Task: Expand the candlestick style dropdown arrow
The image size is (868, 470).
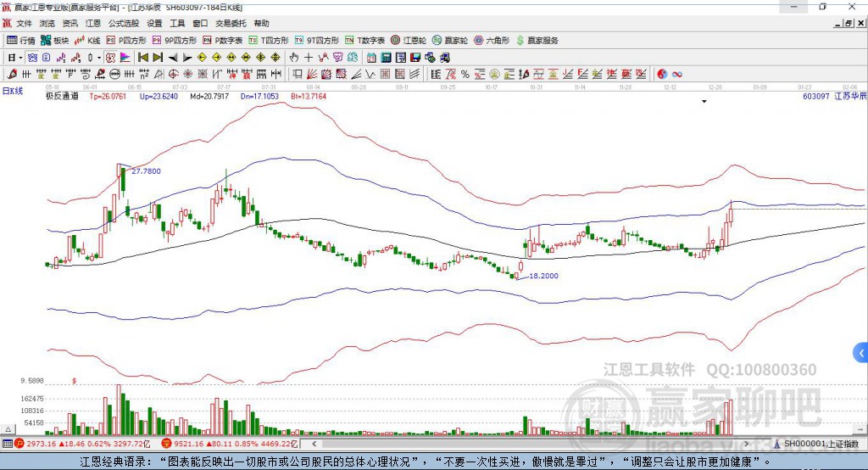Action: (99, 58)
